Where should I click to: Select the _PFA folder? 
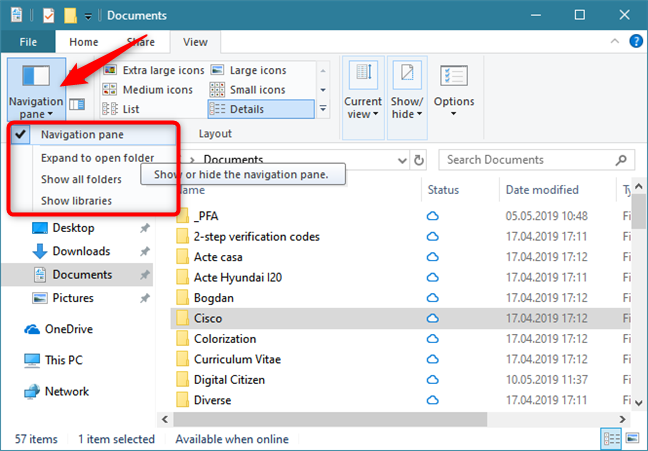(x=206, y=216)
